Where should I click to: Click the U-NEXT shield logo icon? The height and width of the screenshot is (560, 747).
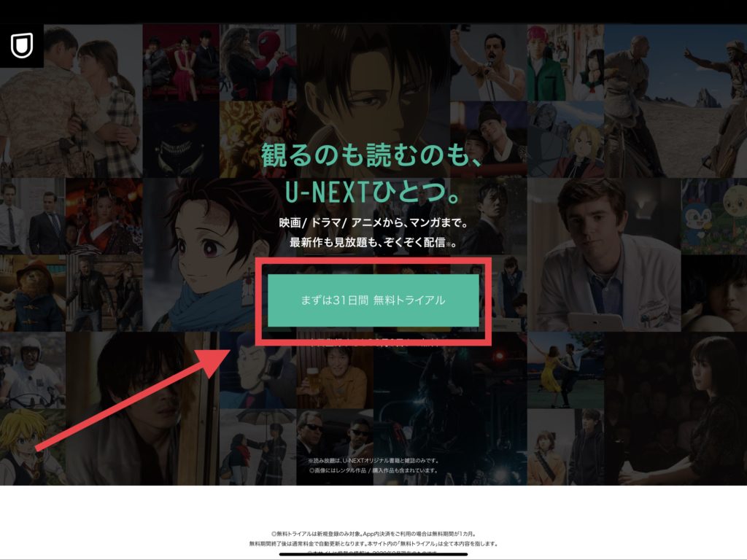(21, 46)
